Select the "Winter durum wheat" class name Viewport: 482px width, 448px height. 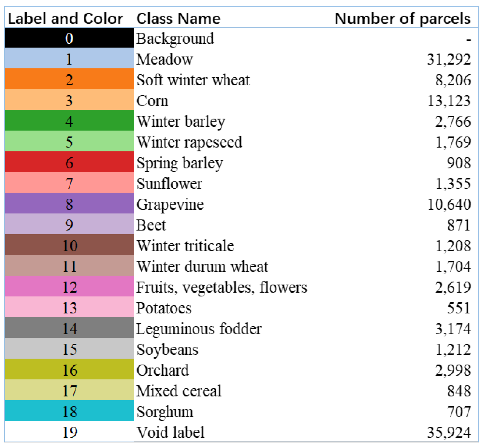click(x=202, y=266)
